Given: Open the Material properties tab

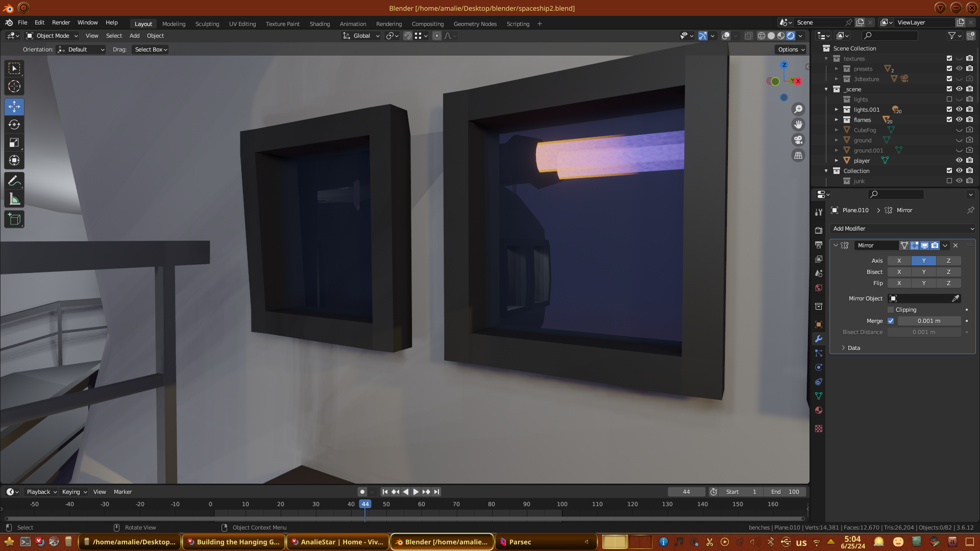Looking at the screenshot, I should (x=819, y=410).
